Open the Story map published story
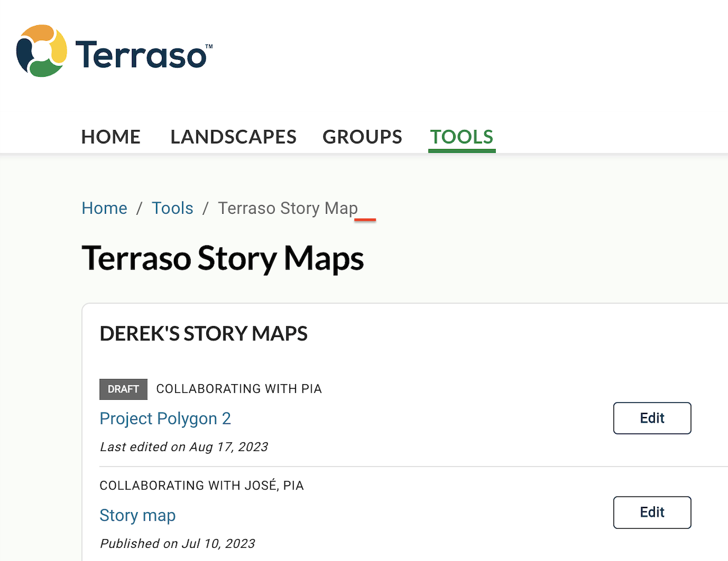Screen dimensions: 728x561 click(x=138, y=515)
